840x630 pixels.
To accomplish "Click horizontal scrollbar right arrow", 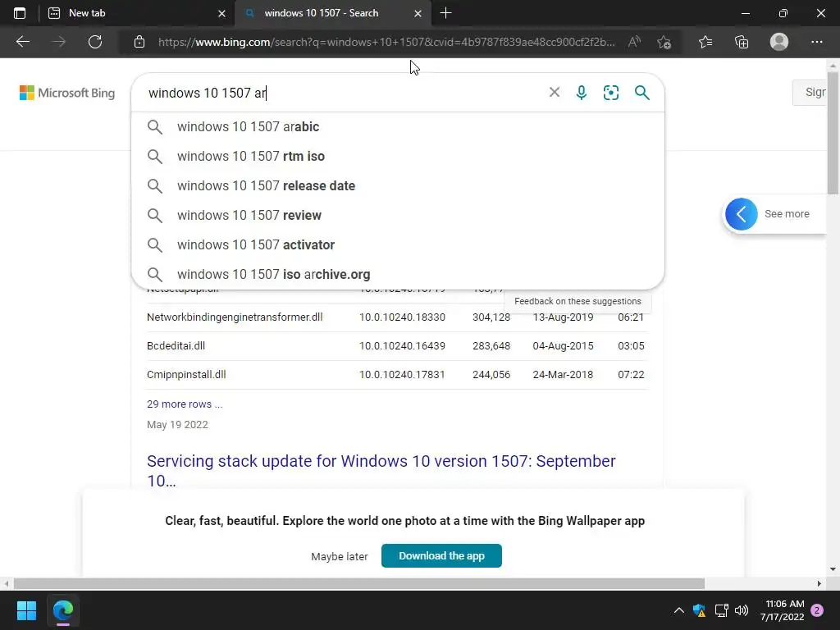I will pyautogui.click(x=819, y=583).
